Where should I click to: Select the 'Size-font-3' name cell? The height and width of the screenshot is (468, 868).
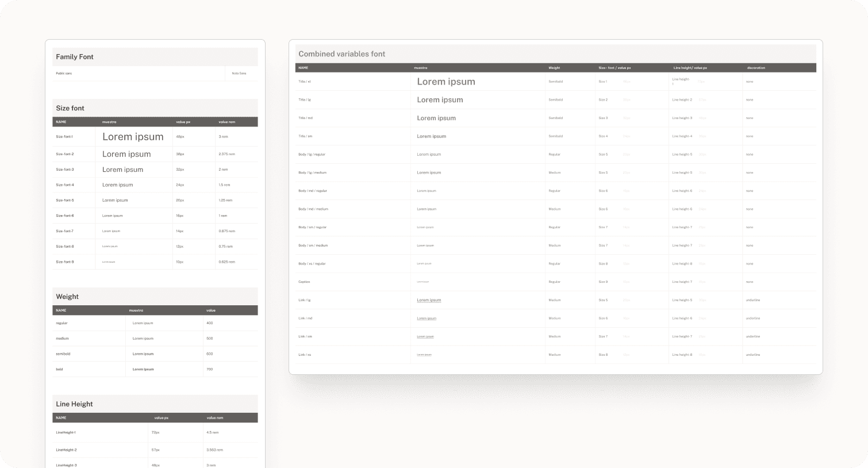click(65, 170)
